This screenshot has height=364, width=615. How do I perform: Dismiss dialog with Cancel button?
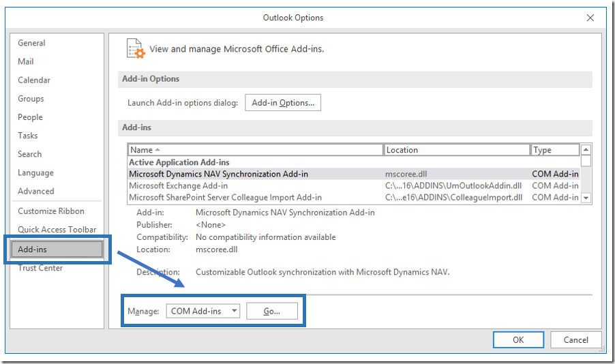(x=575, y=339)
